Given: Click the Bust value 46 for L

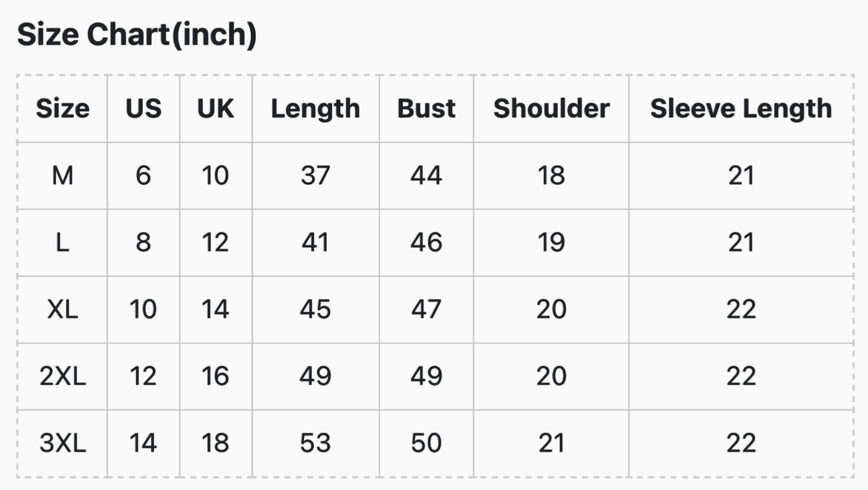Looking at the screenshot, I should pyautogui.click(x=427, y=243).
